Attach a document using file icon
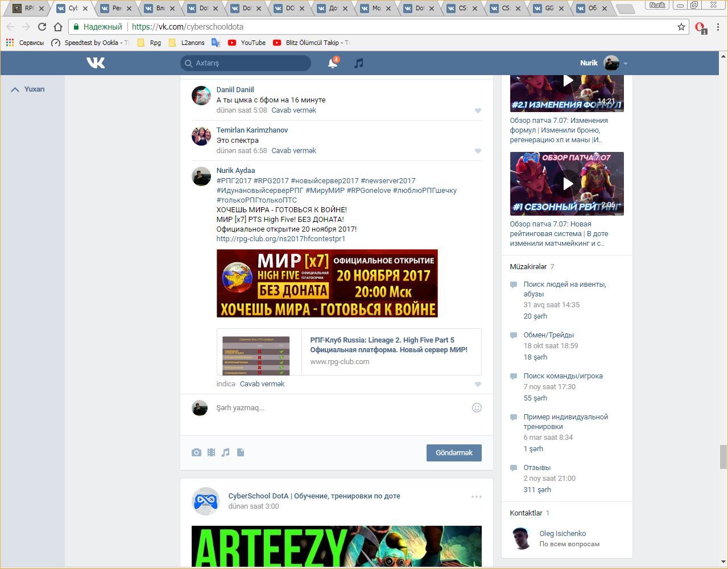The height and width of the screenshot is (569, 728). click(x=241, y=452)
